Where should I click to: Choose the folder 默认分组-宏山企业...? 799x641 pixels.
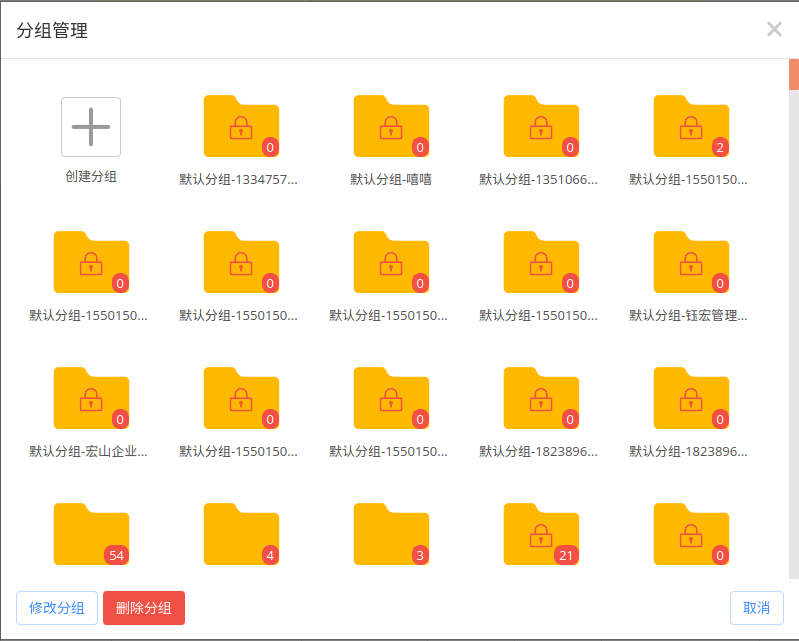tap(91, 398)
